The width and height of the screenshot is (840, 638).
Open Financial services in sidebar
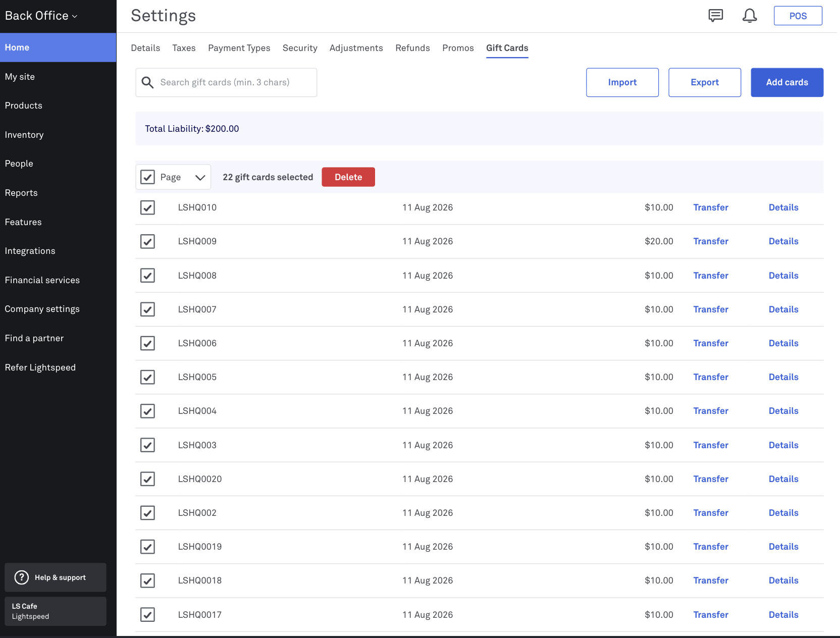pos(58,280)
